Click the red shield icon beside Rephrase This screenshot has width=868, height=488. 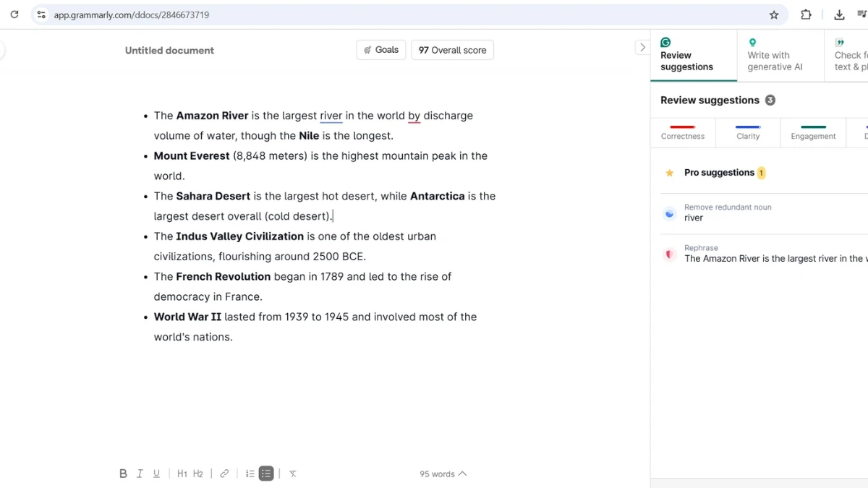pos(670,254)
